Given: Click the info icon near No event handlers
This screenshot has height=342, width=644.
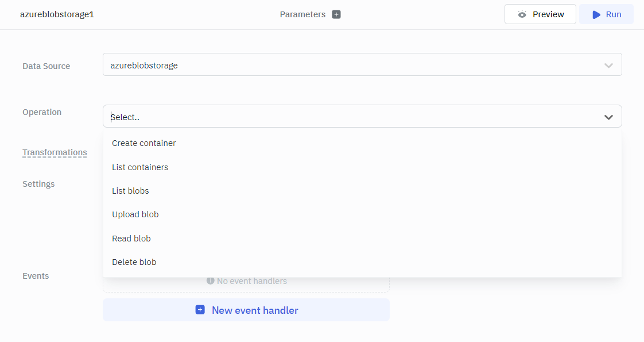Looking at the screenshot, I should coord(211,281).
